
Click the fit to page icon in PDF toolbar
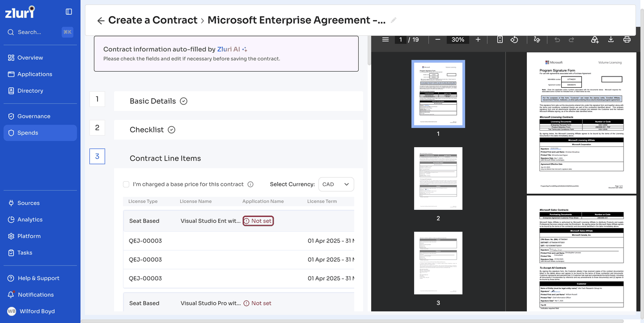[x=500, y=39]
